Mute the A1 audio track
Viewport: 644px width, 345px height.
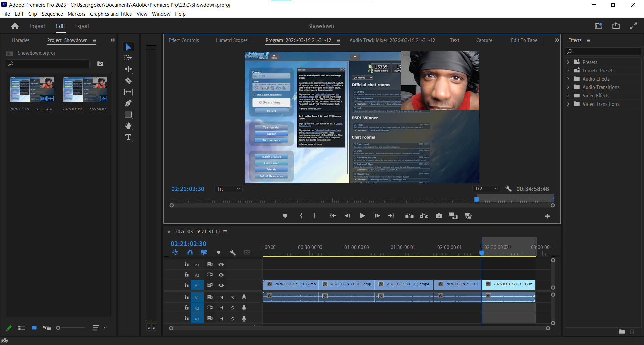pyautogui.click(x=221, y=297)
